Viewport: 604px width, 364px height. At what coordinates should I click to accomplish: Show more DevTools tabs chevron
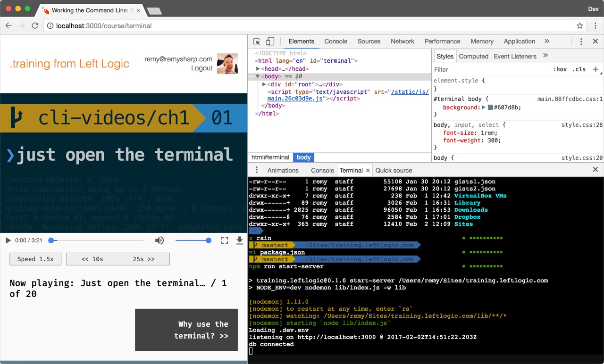(547, 41)
